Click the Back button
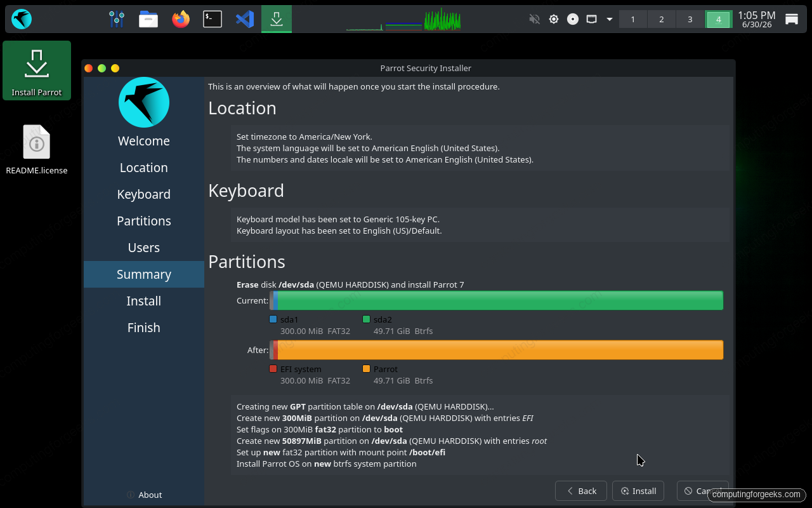 coord(581,491)
